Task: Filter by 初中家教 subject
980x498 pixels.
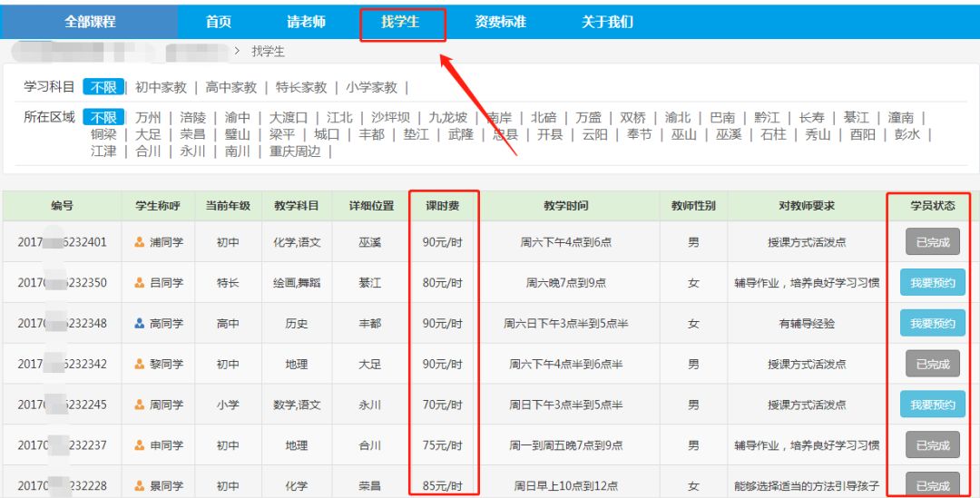Action: pyautogui.click(x=162, y=87)
